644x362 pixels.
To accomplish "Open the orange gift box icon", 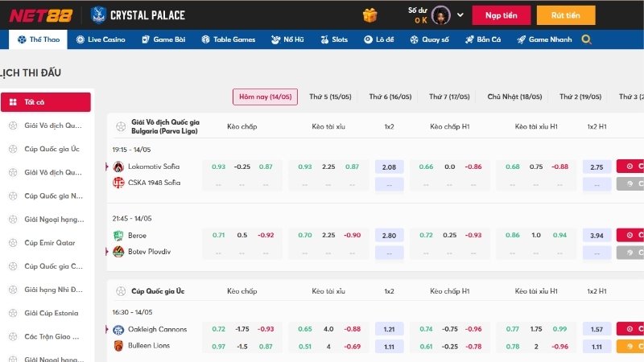I will click(369, 14).
